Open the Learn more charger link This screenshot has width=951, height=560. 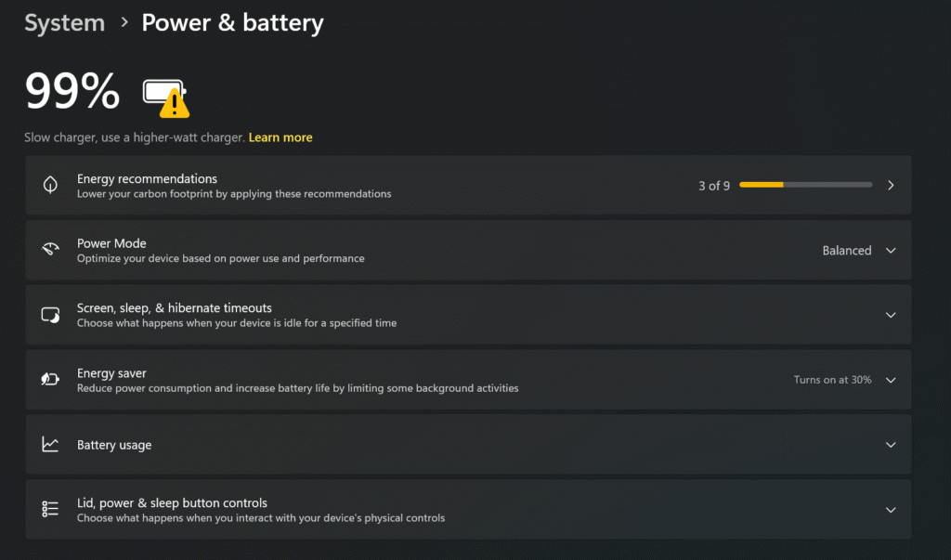[280, 137]
